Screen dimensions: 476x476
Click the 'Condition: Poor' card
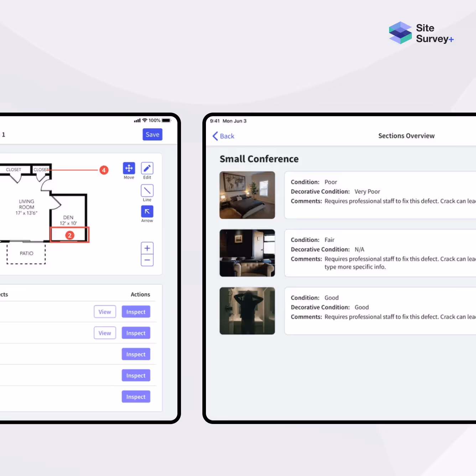tap(380, 195)
